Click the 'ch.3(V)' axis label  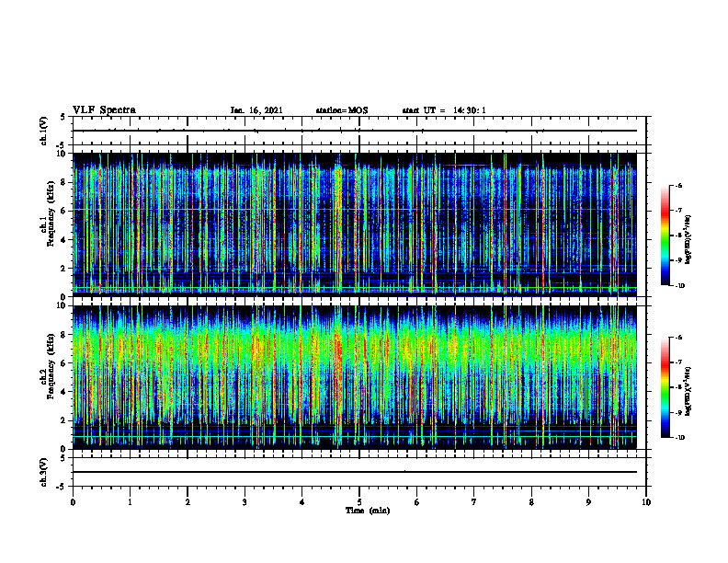pos(44,472)
